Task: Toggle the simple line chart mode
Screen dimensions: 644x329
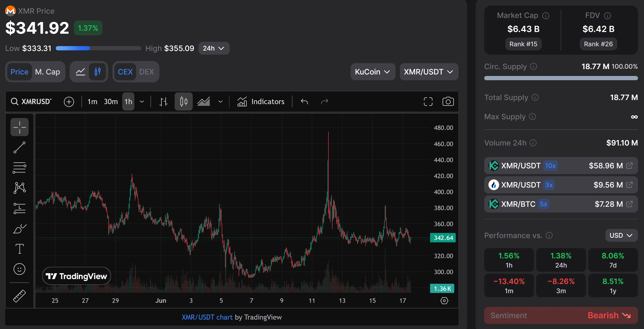Action: click(81, 72)
